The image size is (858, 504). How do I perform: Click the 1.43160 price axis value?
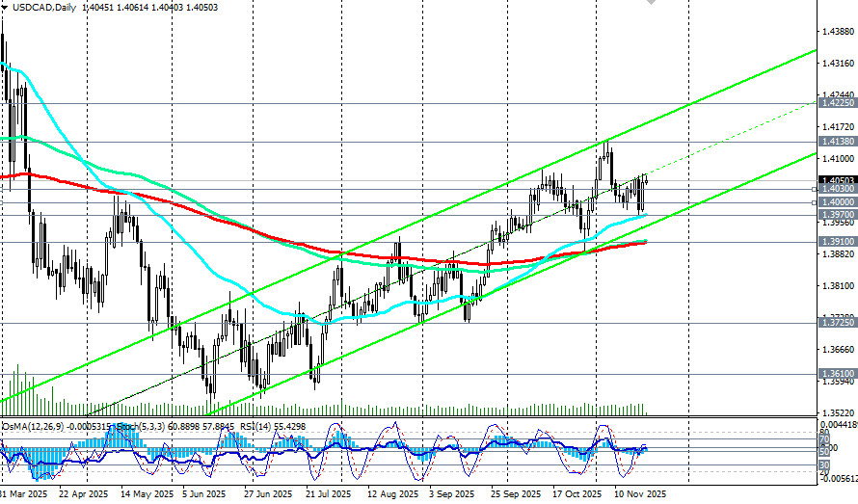[838, 64]
